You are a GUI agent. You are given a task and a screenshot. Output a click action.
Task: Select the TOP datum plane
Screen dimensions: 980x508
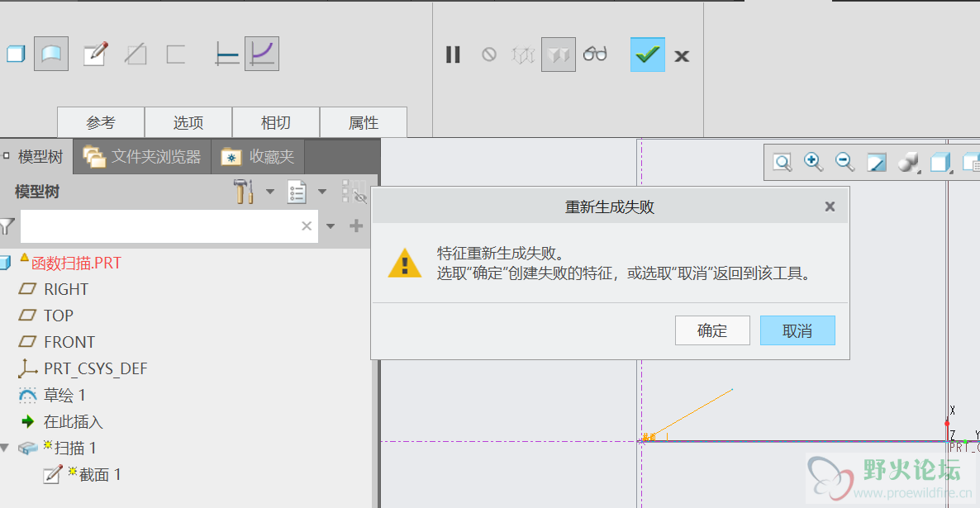click(58, 316)
